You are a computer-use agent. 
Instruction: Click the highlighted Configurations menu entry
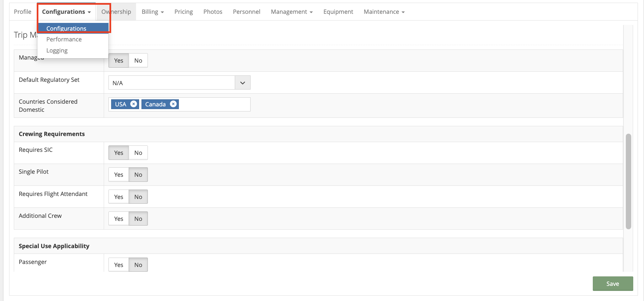click(x=66, y=28)
